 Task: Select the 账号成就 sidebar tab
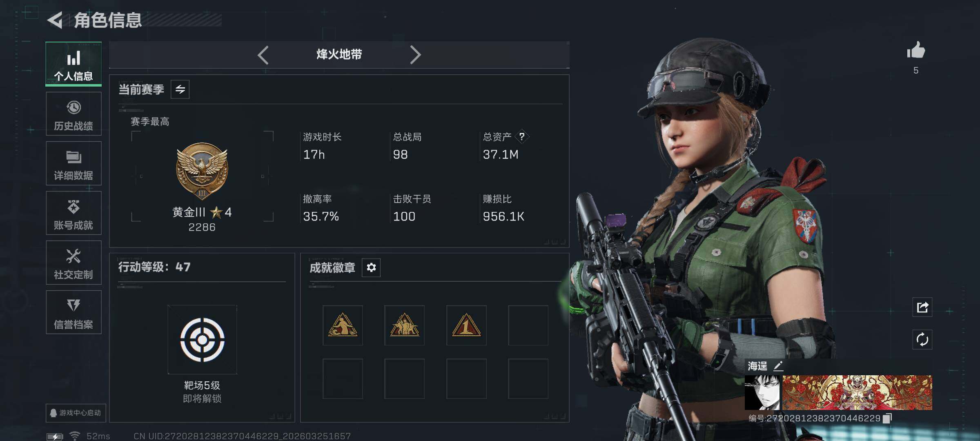pos(73,213)
